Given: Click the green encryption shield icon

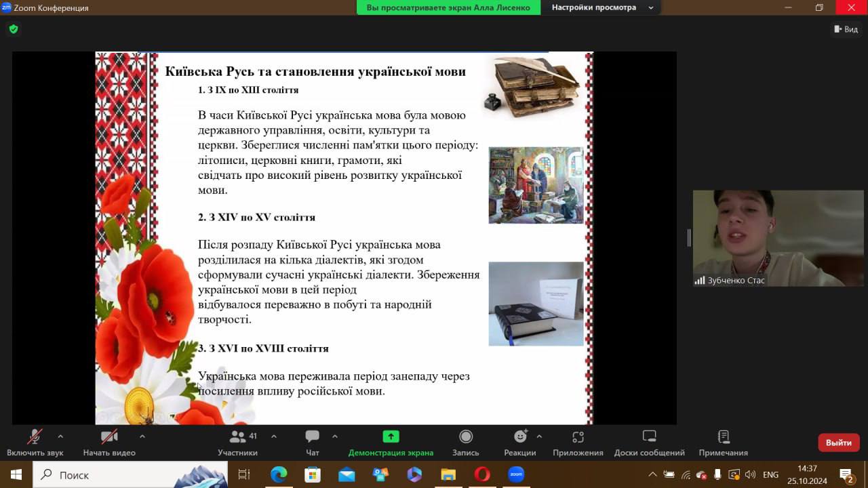Looking at the screenshot, I should (14, 29).
